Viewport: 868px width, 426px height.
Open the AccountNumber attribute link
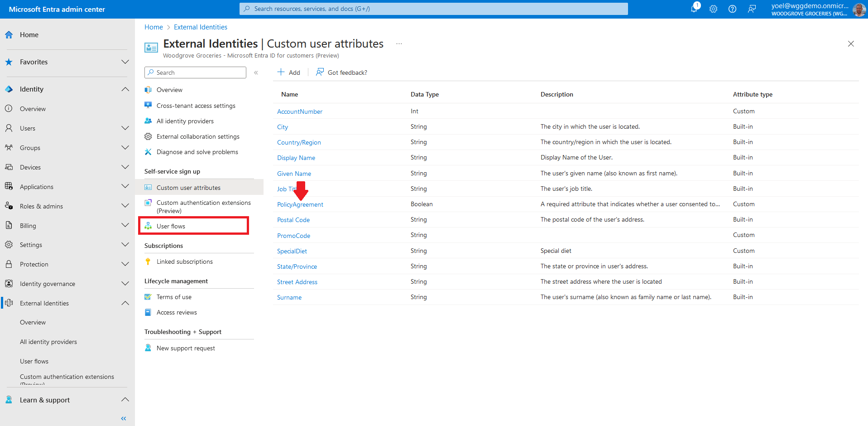pos(299,111)
